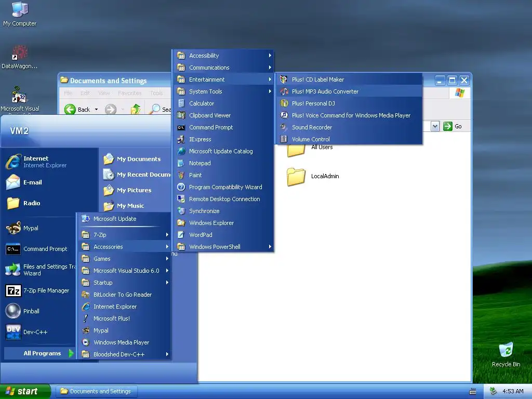Launch Plus! MP3 Audio Converter

tap(349, 91)
